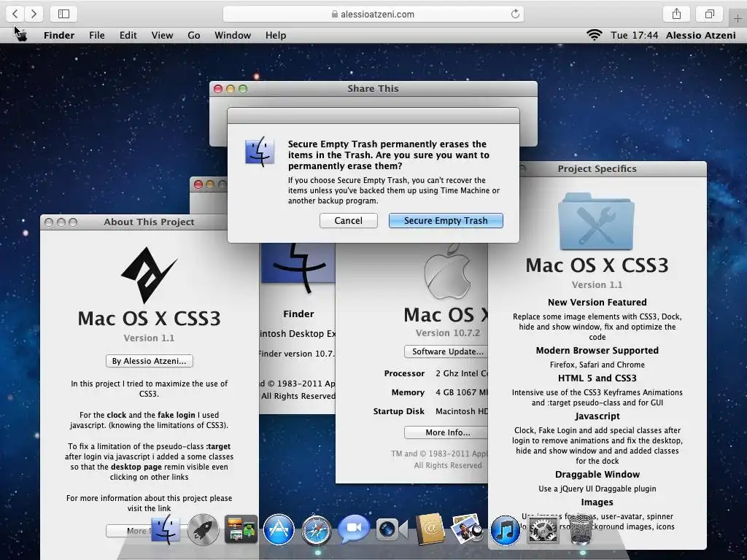Cancel the Secure Empty Trash dialog
The width and height of the screenshot is (747, 560).
[x=348, y=220]
